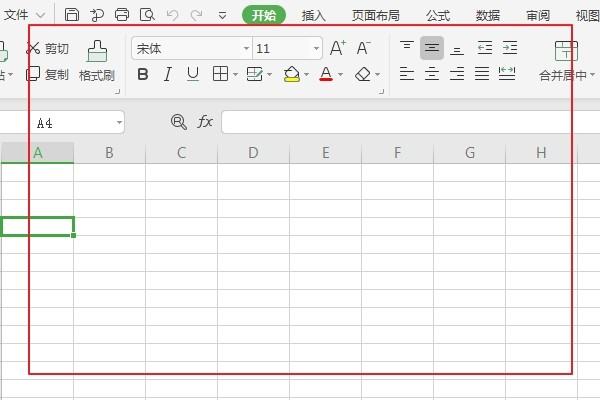Screen dimensions: 600x400
Task: Expand the borders dropdown arrow
Action: (x=235, y=74)
